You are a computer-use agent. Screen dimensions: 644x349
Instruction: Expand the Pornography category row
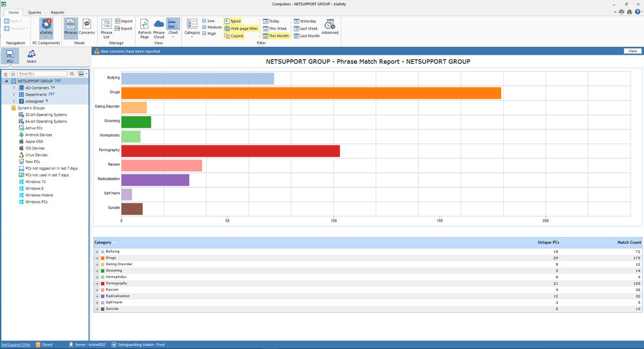pos(97,284)
